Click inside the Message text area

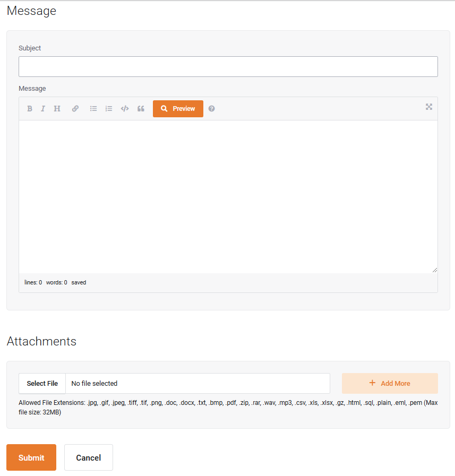[x=228, y=196]
